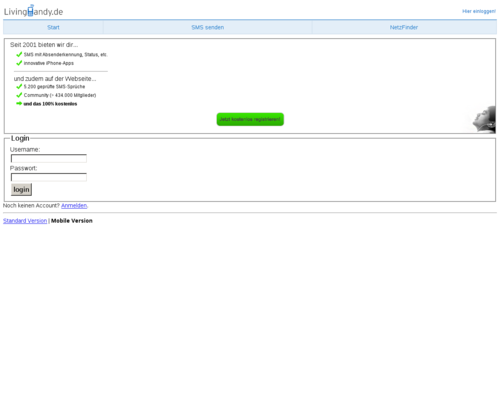Open the Start tab
Screen dimensions: 500x400
[x=53, y=27]
